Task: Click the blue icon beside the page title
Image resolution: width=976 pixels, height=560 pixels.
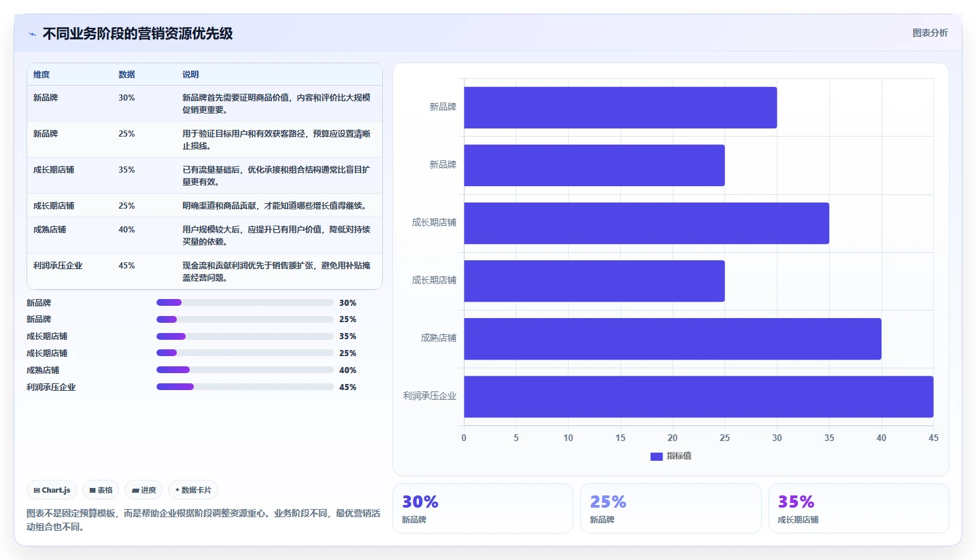Action: coord(33,34)
